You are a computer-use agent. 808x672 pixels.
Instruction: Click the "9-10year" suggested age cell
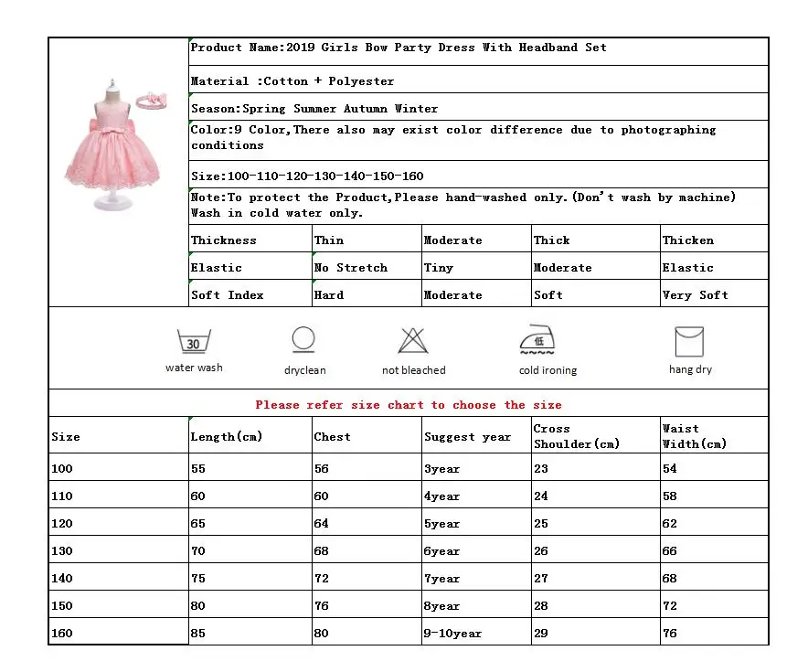pyautogui.click(x=476, y=631)
